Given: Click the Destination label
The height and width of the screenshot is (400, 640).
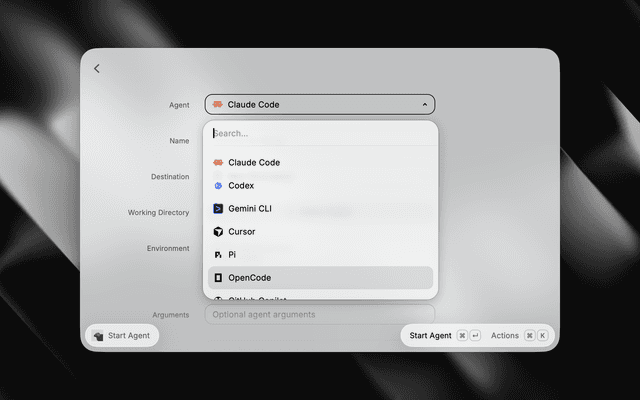Looking at the screenshot, I should point(170,177).
